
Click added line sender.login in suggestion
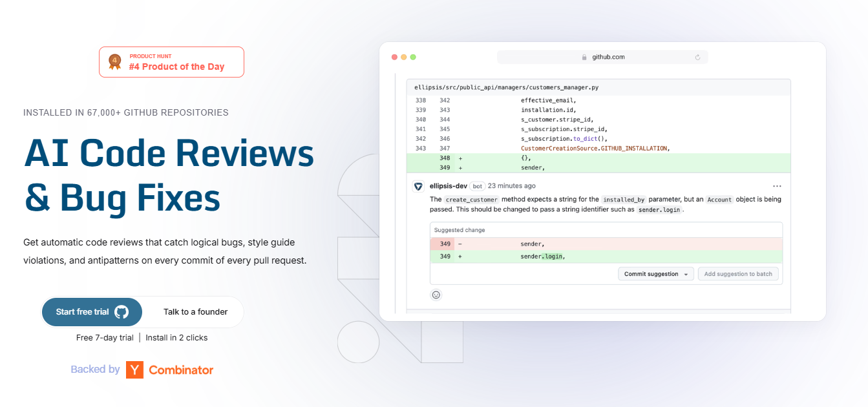click(x=606, y=256)
